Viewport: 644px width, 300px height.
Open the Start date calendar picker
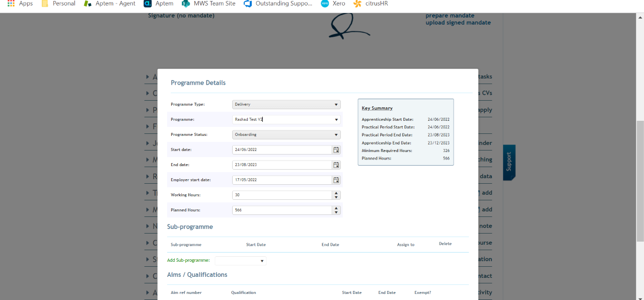click(336, 149)
